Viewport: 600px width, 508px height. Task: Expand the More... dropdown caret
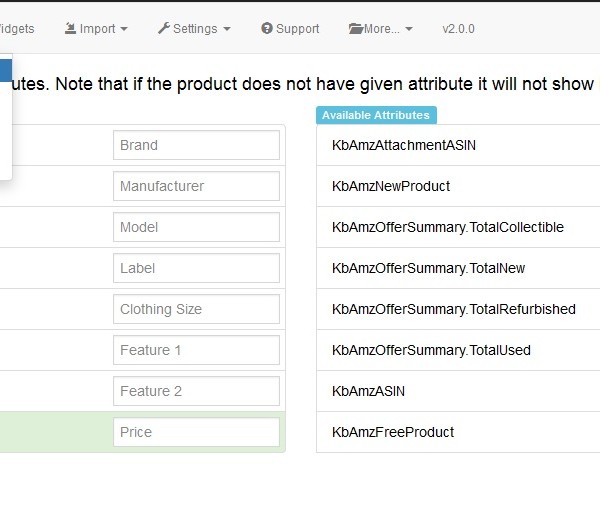(409, 29)
